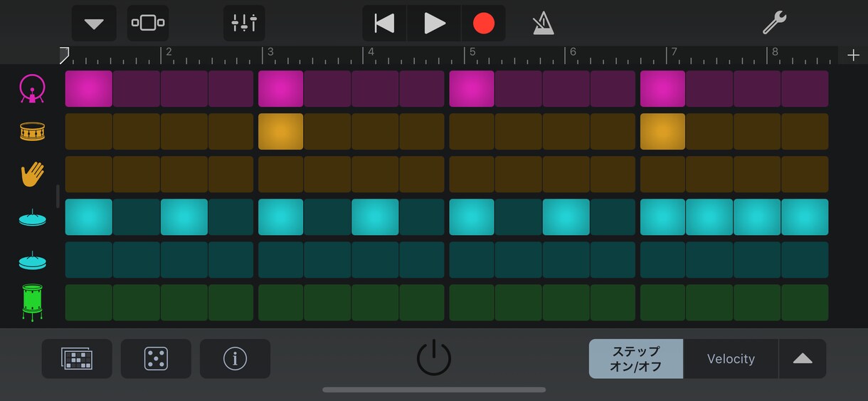Turn off the kick step at bar 5
The width and height of the screenshot is (868, 401).
click(472, 88)
